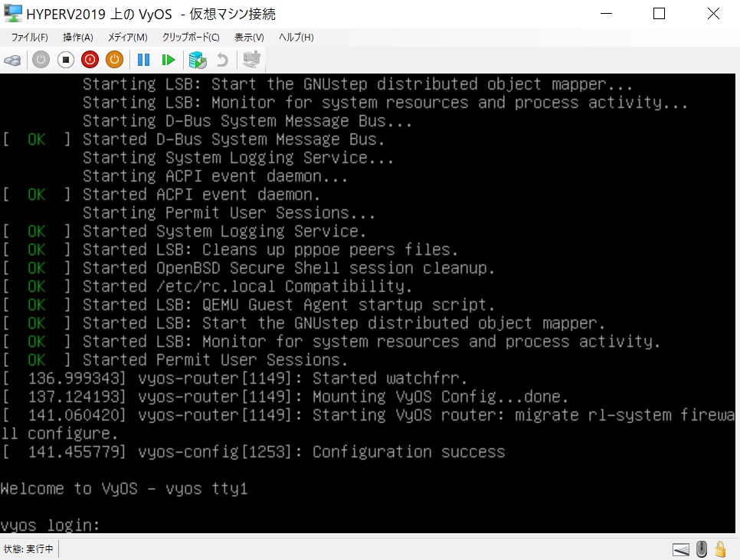The height and width of the screenshot is (560, 740).
Task: Click the green Reset/resume play icon
Action: [168, 60]
